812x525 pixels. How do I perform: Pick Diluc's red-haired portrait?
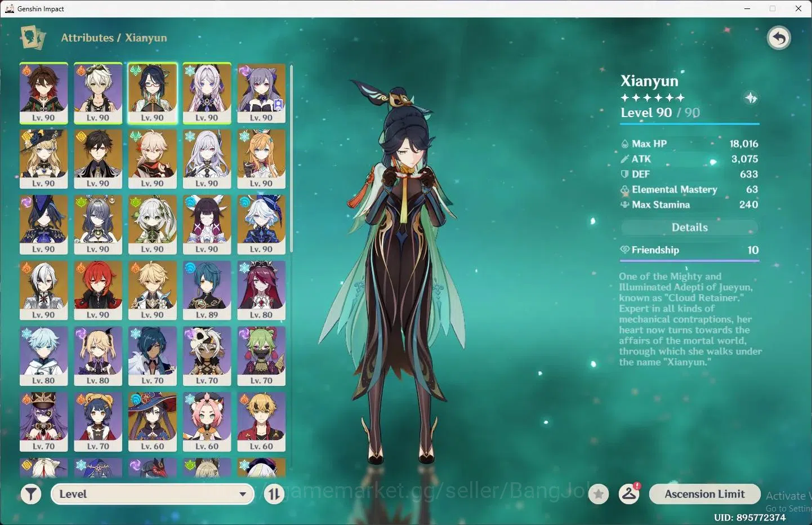pyautogui.click(x=98, y=291)
